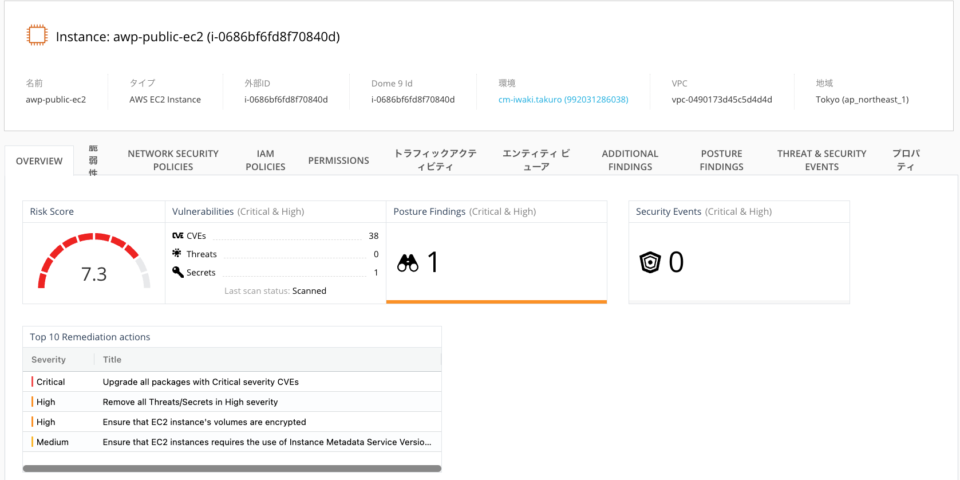This screenshot has height=480, width=960.
Task: Click the Risk Score panel header
Action: coord(94,211)
